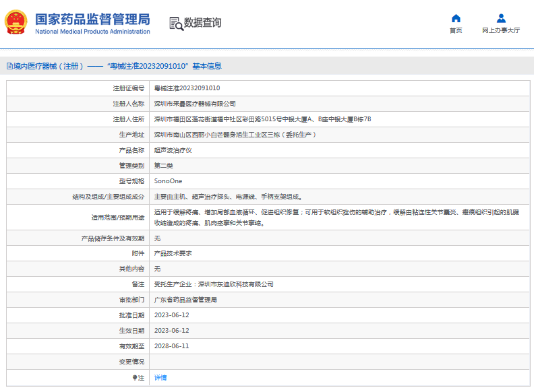Click management class 第二类
Image resolution: width=534 pixels, height=392 pixels.
click(163, 166)
